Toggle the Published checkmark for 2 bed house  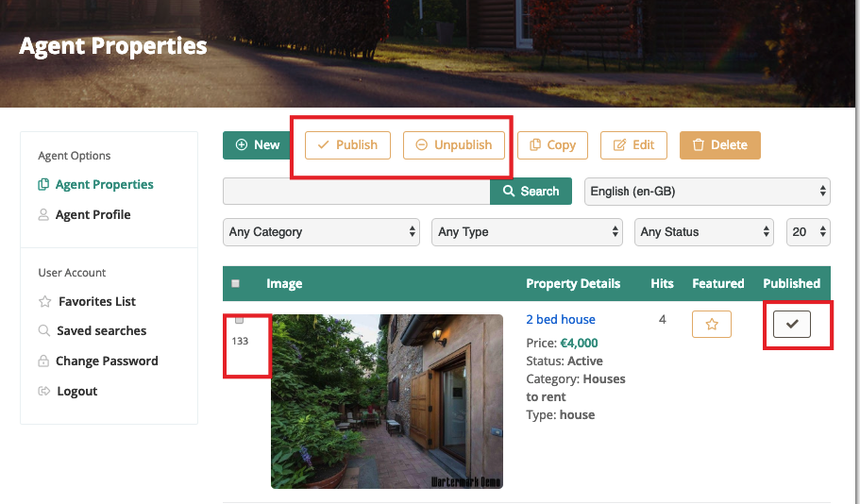tap(792, 324)
